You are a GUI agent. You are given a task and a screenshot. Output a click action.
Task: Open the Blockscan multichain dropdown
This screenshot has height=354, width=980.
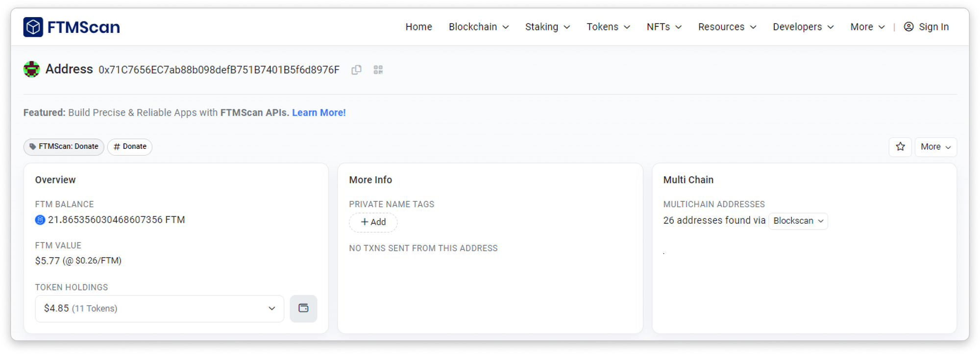tap(798, 221)
